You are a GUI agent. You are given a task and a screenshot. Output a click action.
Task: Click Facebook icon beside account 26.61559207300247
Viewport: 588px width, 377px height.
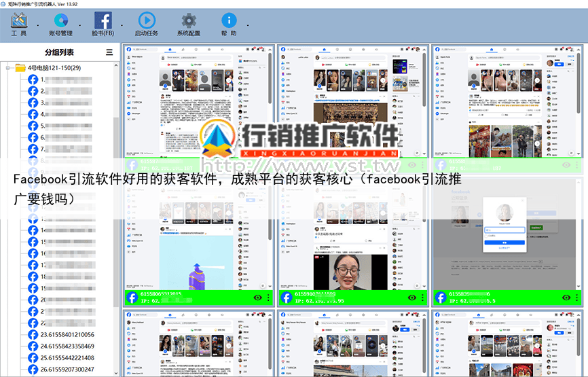click(x=33, y=370)
